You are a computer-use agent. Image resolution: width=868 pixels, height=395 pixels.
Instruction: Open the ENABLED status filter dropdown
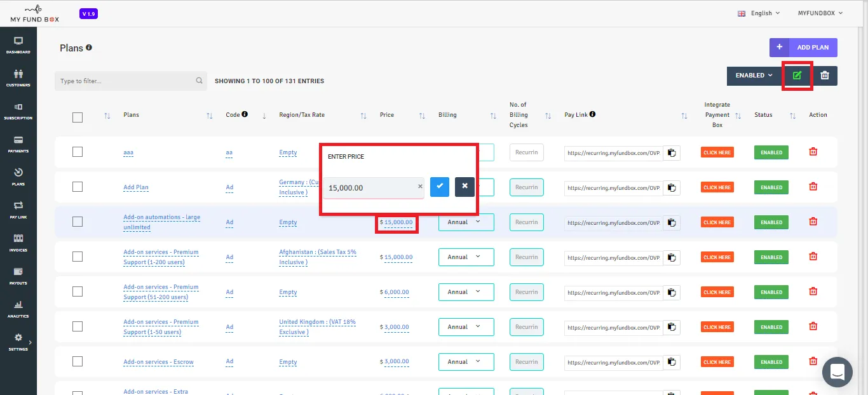[754, 76]
